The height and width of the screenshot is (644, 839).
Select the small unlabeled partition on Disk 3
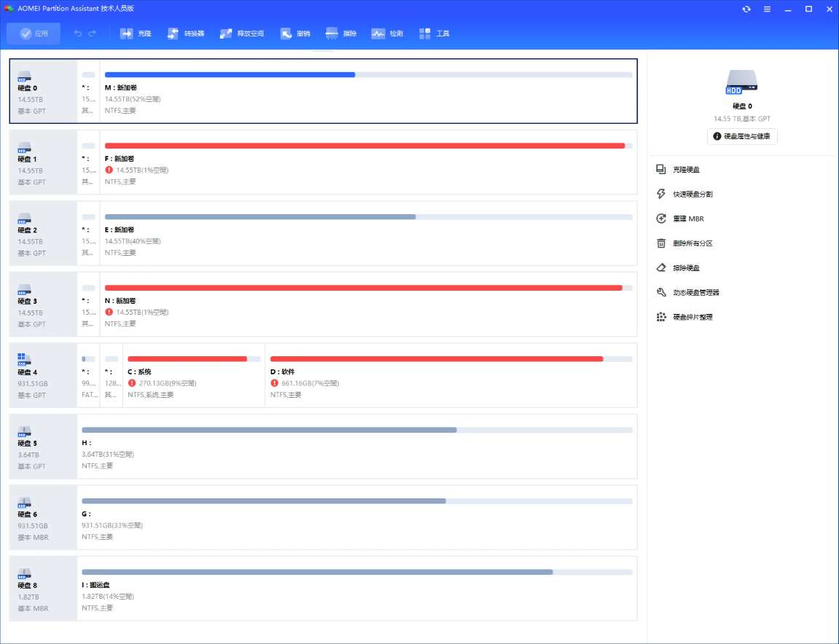pos(89,305)
